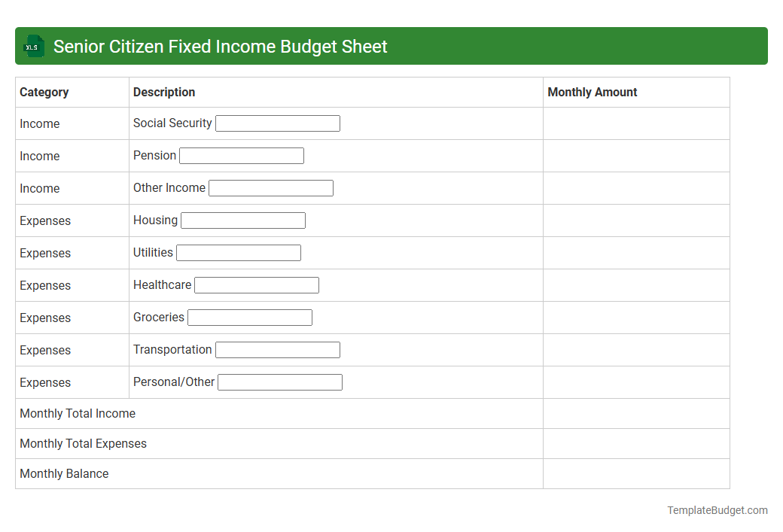Select the Healthcare input box

tap(256, 284)
